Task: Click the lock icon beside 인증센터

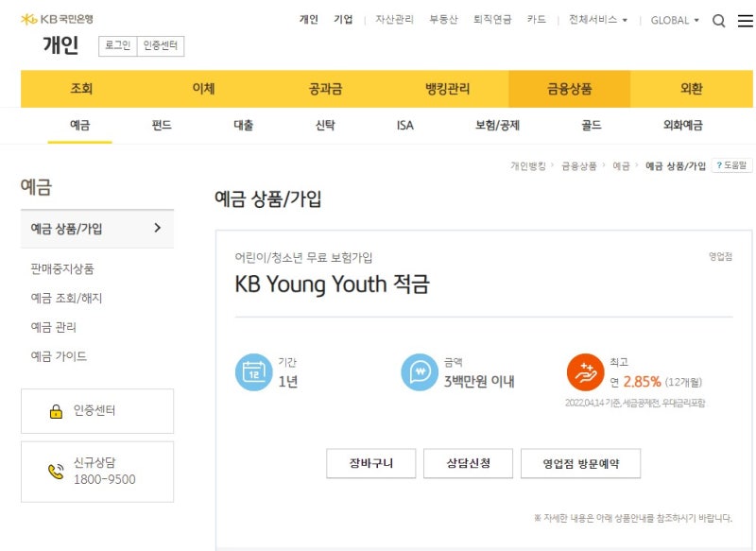Action: (56, 411)
